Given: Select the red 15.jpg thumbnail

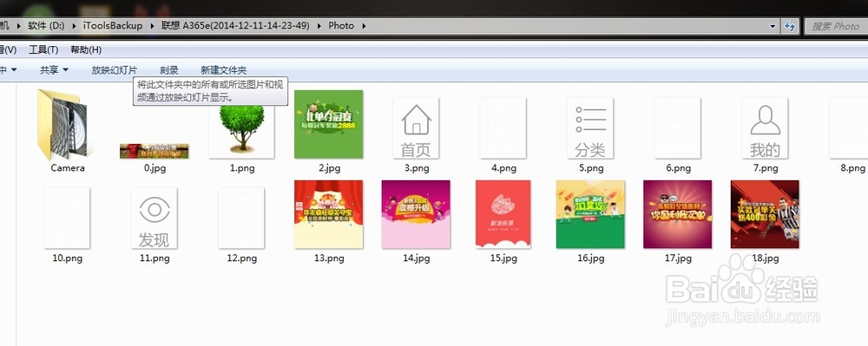Looking at the screenshot, I should pos(503,214).
